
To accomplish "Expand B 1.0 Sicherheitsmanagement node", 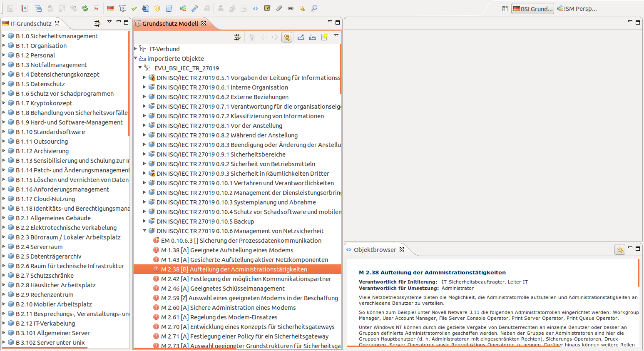I will point(4,36).
